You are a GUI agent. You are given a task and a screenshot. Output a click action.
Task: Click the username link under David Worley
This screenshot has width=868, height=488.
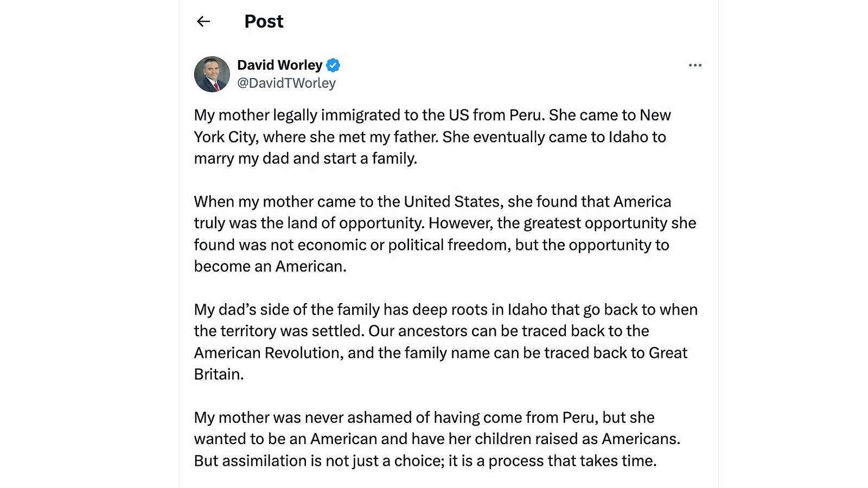[x=285, y=82]
